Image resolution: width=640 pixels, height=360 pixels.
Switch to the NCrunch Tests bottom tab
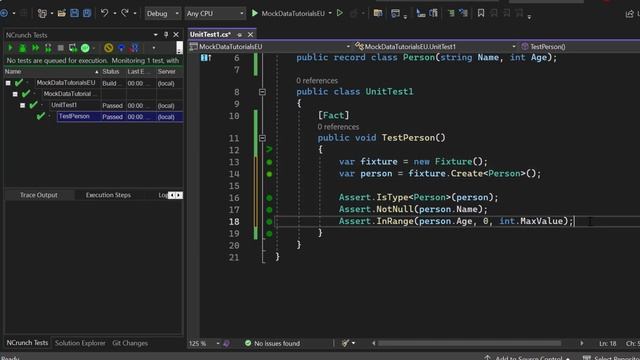click(27, 343)
